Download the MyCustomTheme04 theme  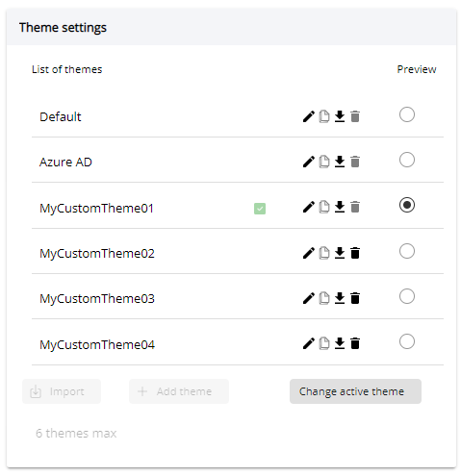coord(340,343)
